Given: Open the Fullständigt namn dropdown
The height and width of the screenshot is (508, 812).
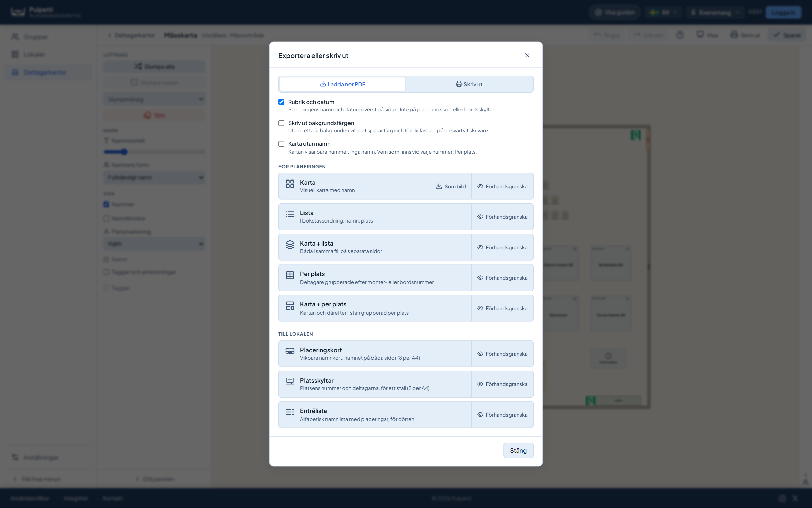Looking at the screenshot, I should pyautogui.click(x=154, y=178).
